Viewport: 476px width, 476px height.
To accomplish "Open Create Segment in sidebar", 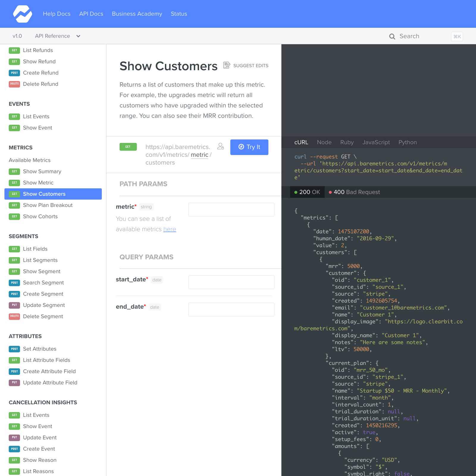I will click(x=43, y=294).
